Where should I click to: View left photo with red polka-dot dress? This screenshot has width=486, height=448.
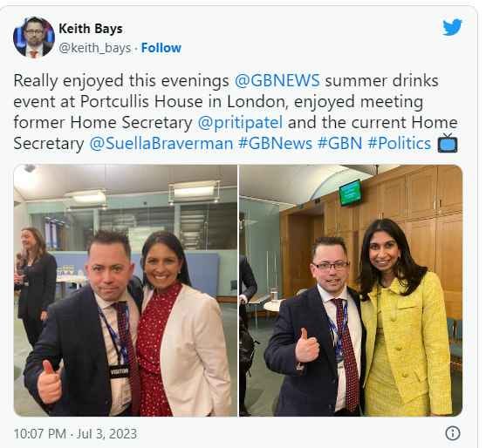click(x=126, y=290)
